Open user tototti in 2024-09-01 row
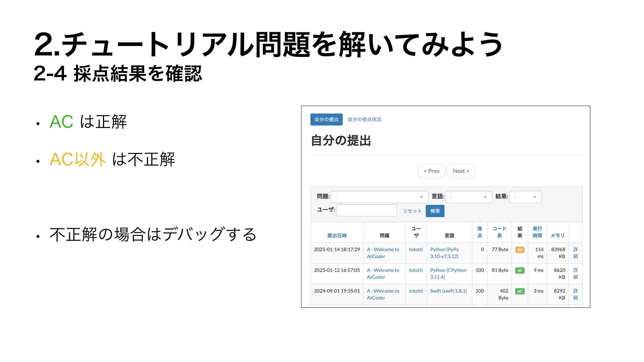This screenshot has height=362, width=644. (416, 291)
